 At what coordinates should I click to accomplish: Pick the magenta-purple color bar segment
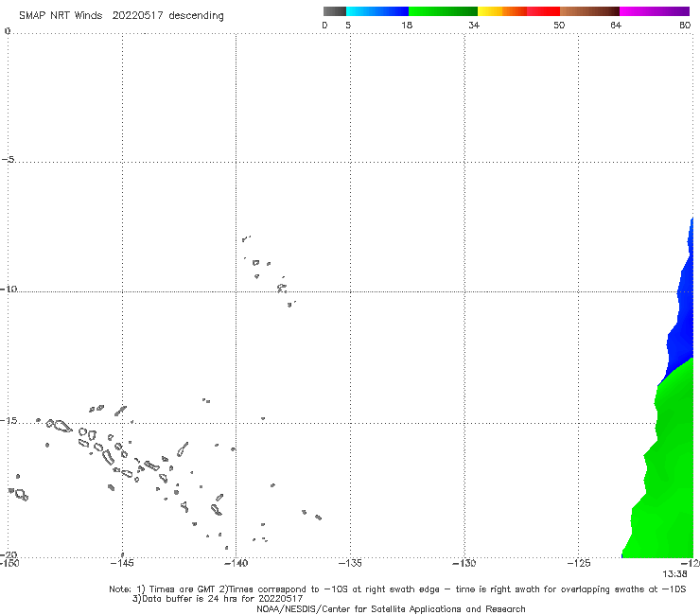coord(655,11)
